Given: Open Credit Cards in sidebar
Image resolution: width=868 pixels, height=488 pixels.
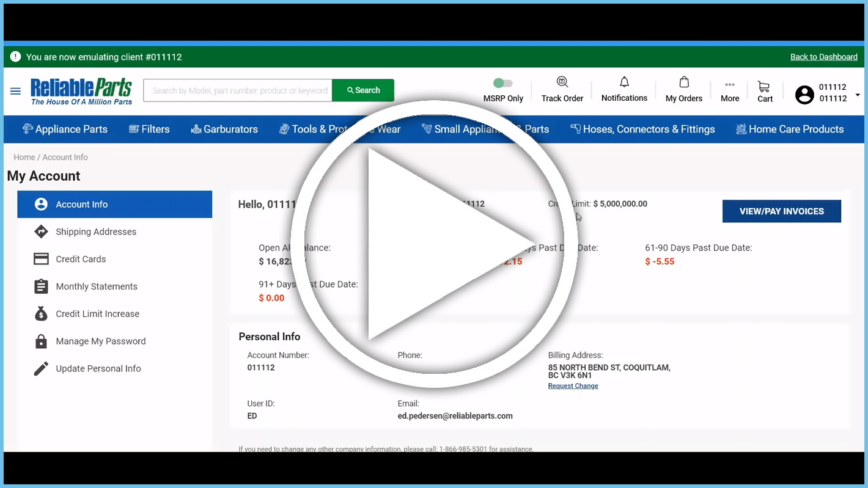Looking at the screenshot, I should coord(81,259).
